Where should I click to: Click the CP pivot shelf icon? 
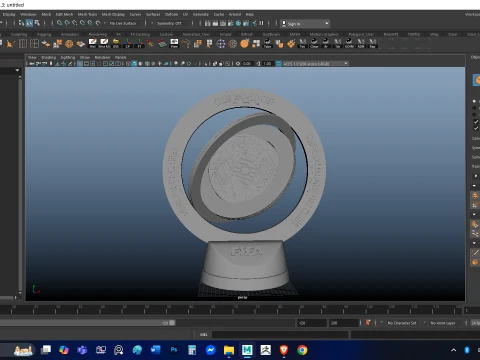(127, 44)
